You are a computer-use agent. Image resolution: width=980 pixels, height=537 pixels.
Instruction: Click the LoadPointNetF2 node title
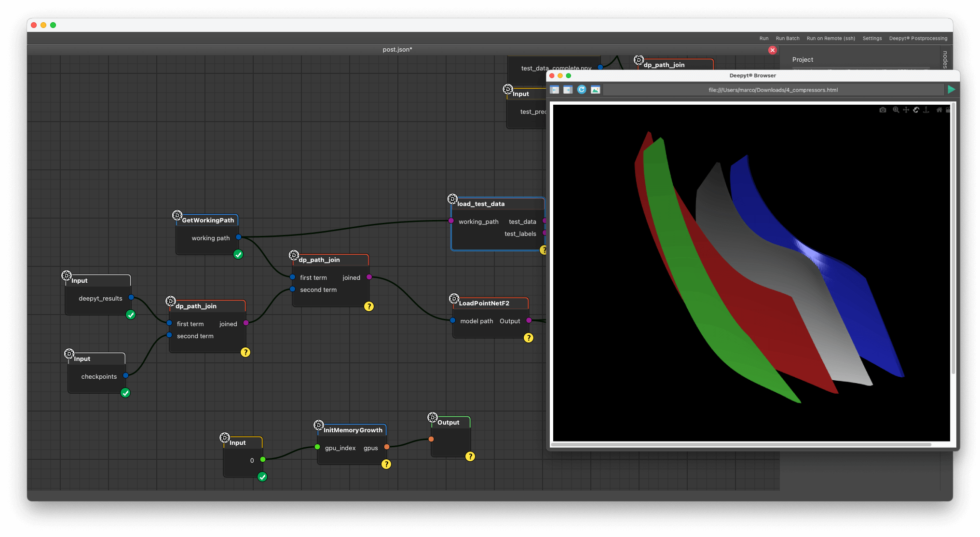click(484, 303)
